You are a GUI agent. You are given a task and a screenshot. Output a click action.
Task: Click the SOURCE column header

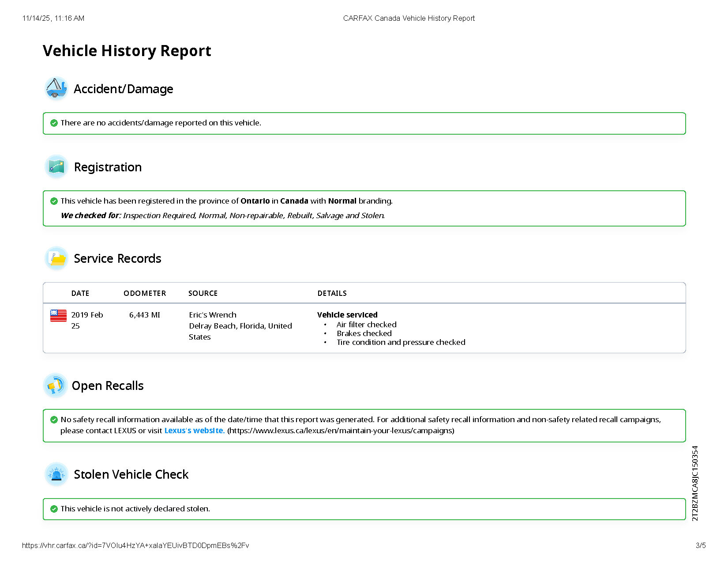coord(203,293)
